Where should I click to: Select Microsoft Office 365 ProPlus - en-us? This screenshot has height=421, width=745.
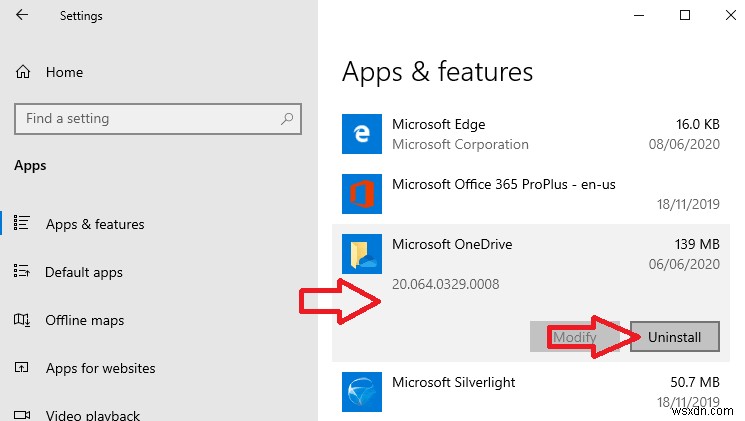tap(504, 184)
